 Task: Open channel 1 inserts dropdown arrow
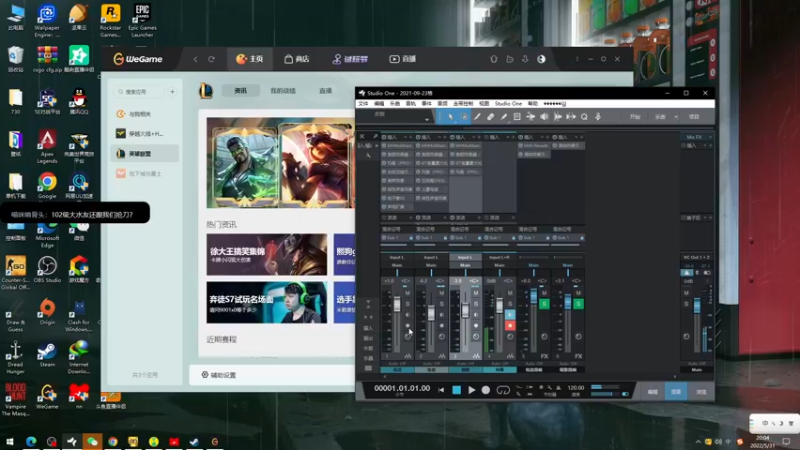click(405, 137)
